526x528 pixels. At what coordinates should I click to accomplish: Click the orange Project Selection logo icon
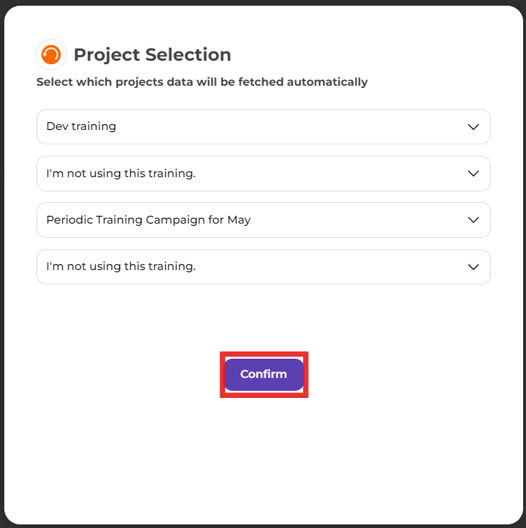51,55
